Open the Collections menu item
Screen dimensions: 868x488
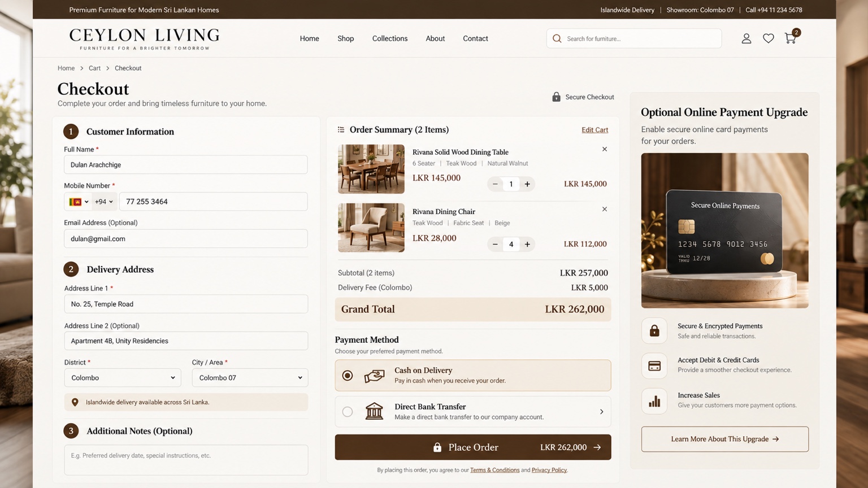(x=389, y=38)
